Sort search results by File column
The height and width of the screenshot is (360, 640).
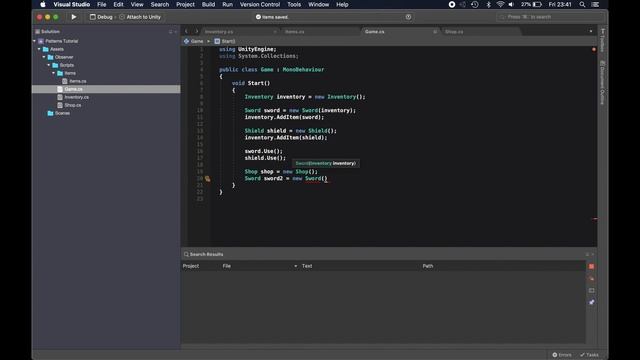(x=227, y=266)
